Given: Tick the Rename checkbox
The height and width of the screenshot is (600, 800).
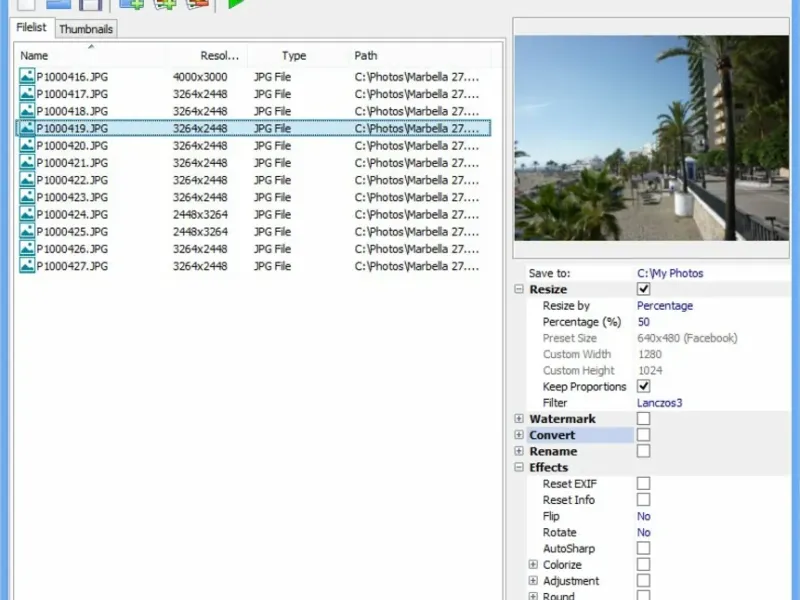Looking at the screenshot, I should point(643,451).
